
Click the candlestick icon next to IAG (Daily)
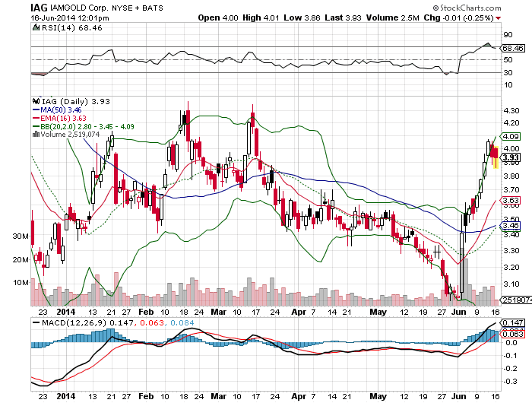(36, 101)
